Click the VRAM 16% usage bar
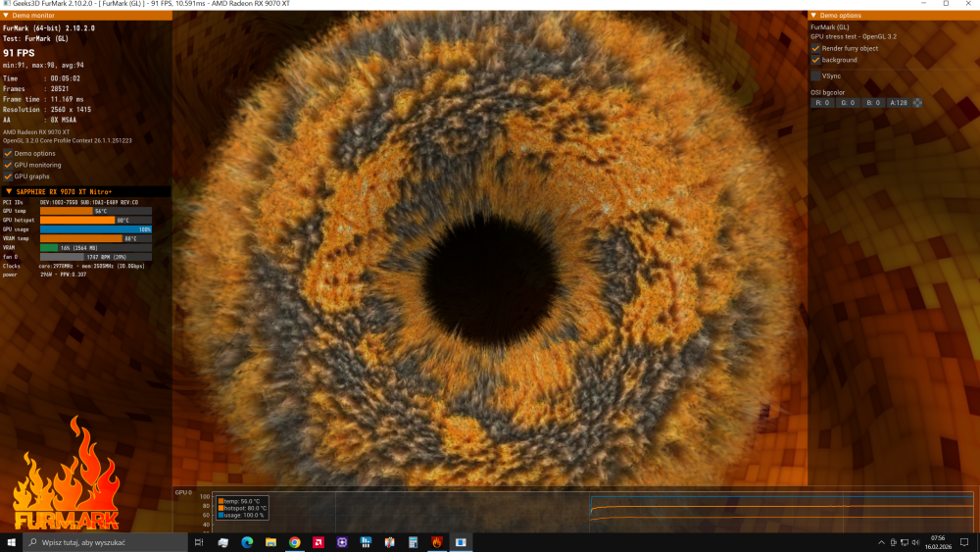Screen dimensions: 980x552 [96, 247]
